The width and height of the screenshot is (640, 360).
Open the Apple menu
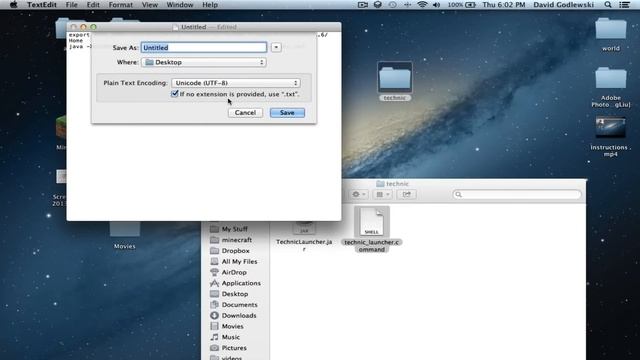[x=13, y=5]
